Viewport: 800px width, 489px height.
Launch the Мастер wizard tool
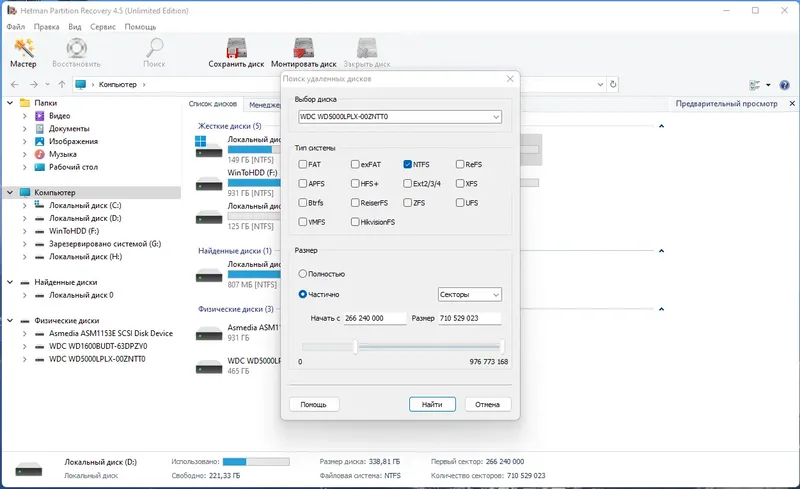tap(23, 53)
